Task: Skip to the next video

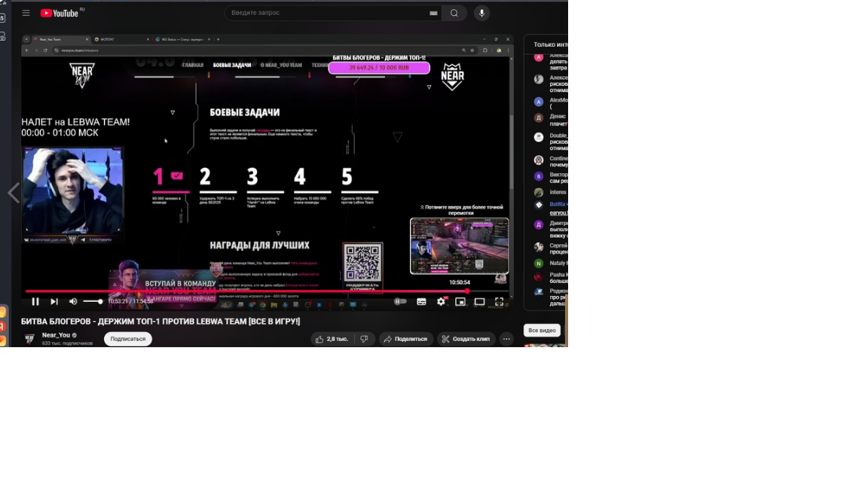Action: point(54,301)
